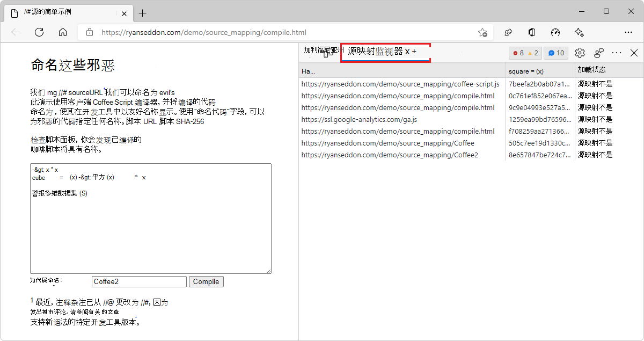Open the 请参阅有关 的文章 link
644x341 pixels.
pos(95,311)
